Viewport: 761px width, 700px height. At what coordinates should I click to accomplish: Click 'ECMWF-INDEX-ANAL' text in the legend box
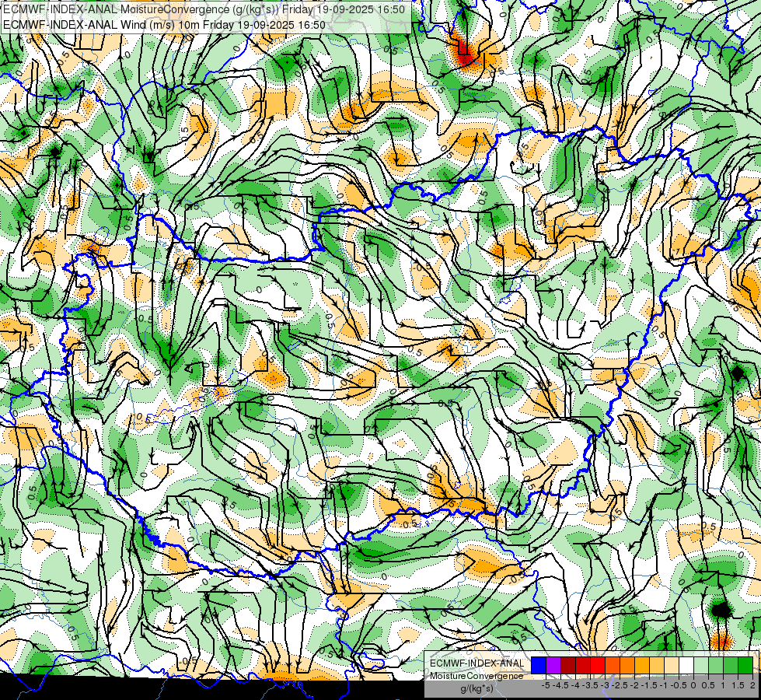pos(477,663)
